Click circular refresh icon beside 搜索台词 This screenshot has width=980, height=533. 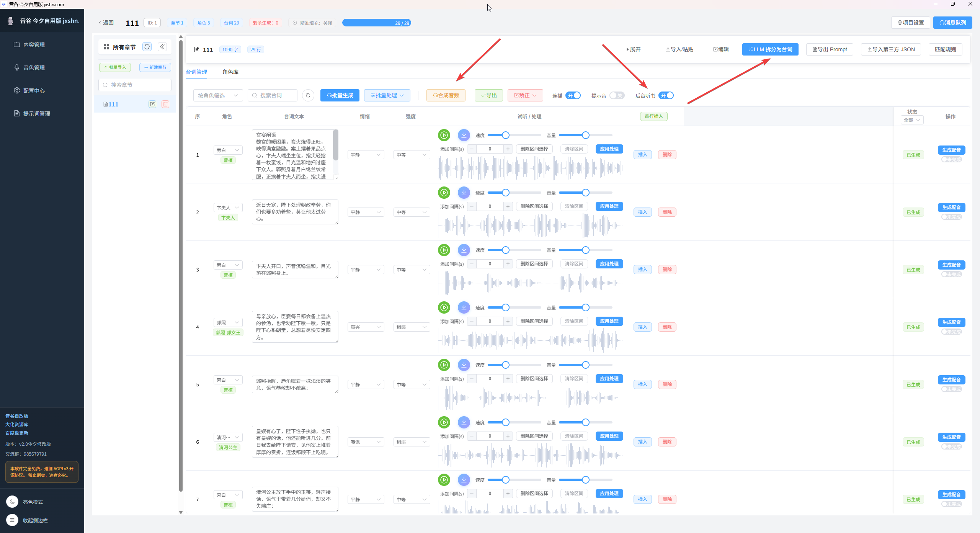tap(308, 95)
